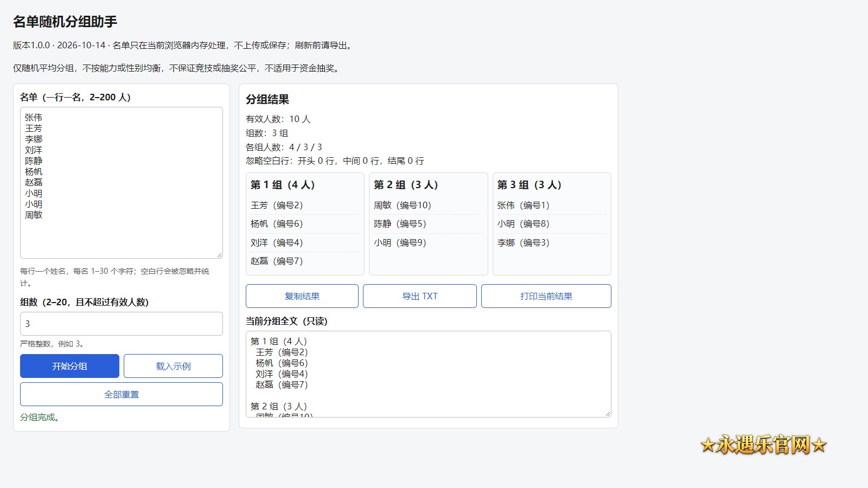This screenshot has height=488, width=868.
Task: Click the 组数：3 组 line
Action: click(x=267, y=133)
